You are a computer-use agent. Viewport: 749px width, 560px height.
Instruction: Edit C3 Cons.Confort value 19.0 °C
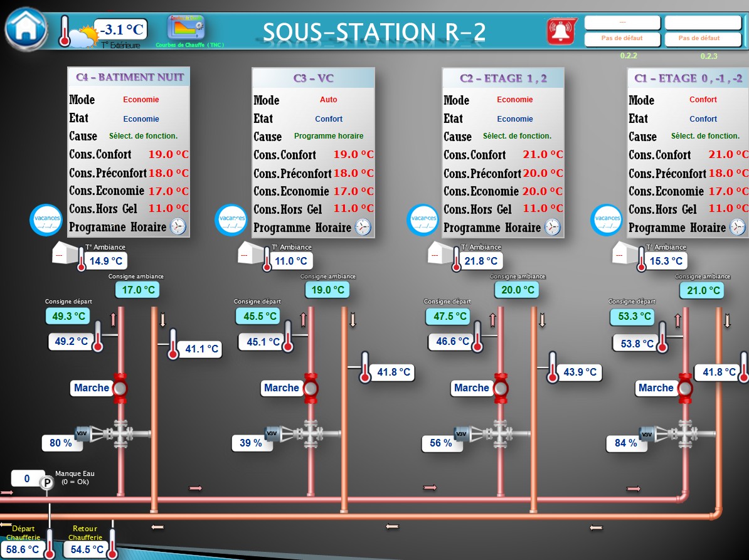[353, 154]
